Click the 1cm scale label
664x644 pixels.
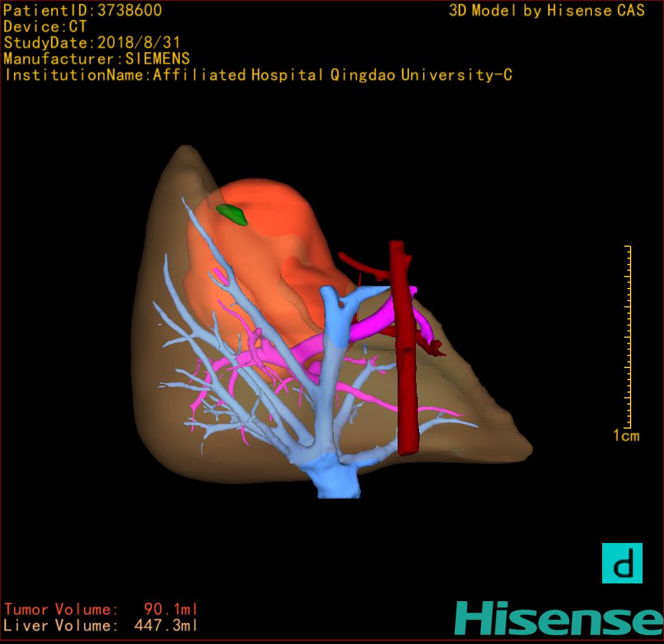[x=625, y=436]
